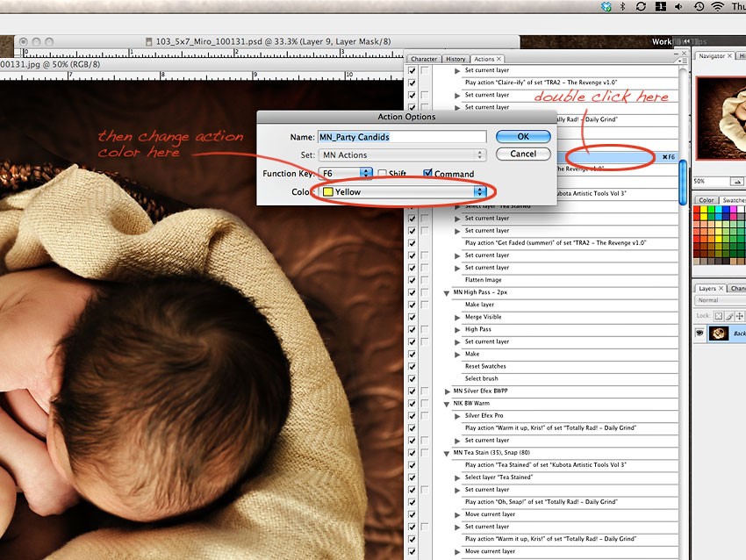Pick the magenta swatch in the top row
The width and height of the screenshot is (746, 560).
click(x=733, y=210)
